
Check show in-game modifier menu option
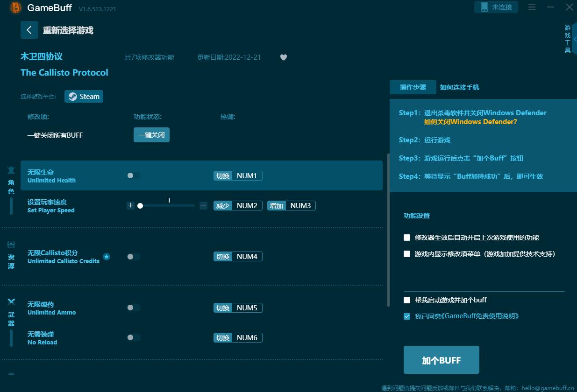(x=407, y=254)
